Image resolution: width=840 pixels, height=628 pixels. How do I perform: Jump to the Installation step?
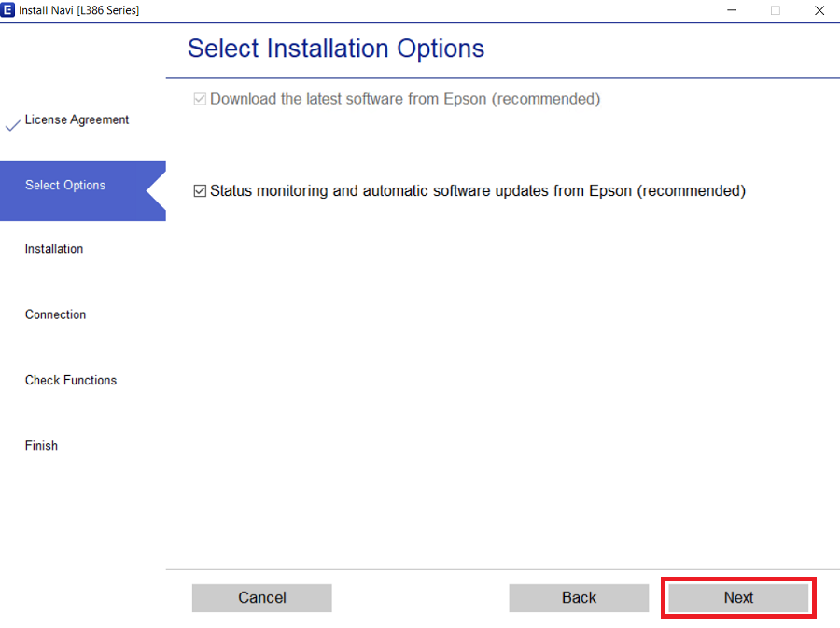[54, 248]
